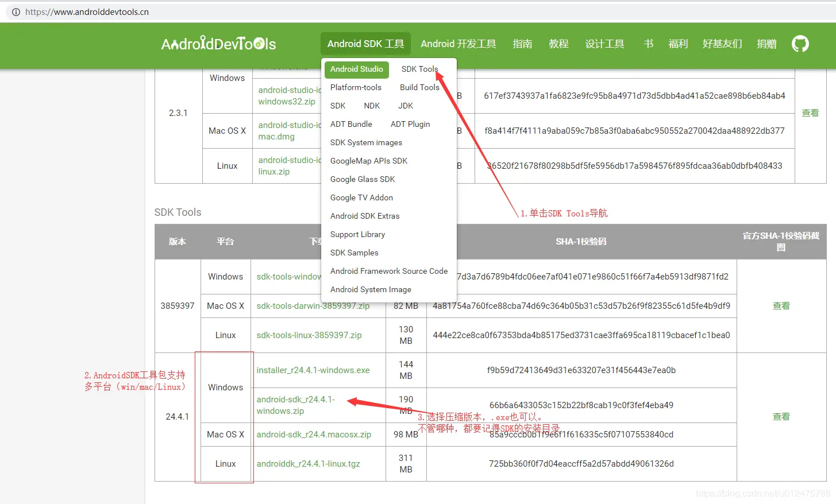Click 查看 link for version 24.4.1
The width and height of the screenshot is (836, 504).
781,417
